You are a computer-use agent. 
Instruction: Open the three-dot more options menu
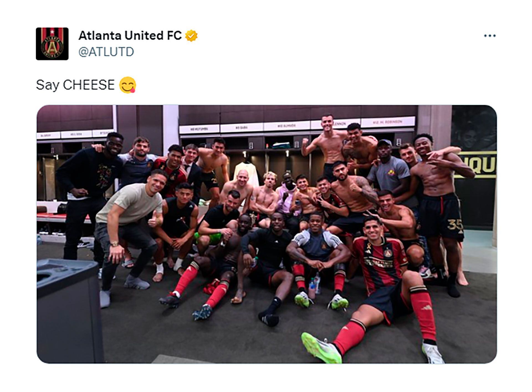click(490, 36)
